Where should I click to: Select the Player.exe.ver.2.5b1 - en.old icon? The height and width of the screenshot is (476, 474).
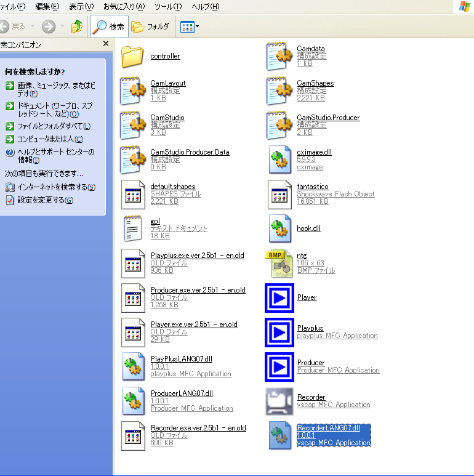click(x=133, y=333)
